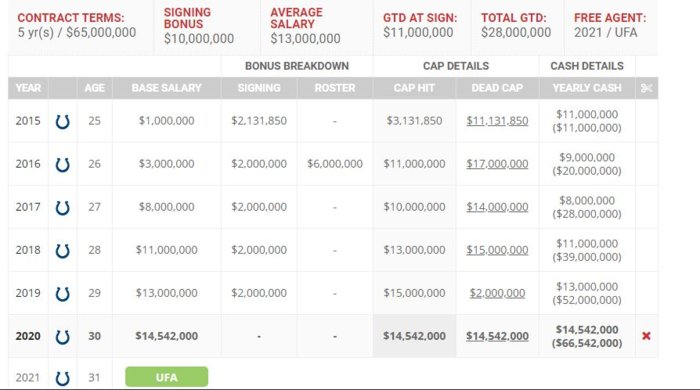Click the BASE SALARY column header

[167, 88]
